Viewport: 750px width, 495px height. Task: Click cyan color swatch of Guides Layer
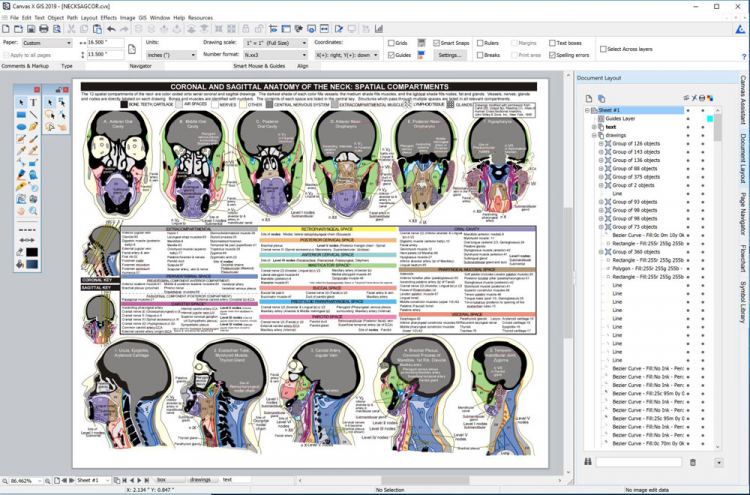pos(710,119)
